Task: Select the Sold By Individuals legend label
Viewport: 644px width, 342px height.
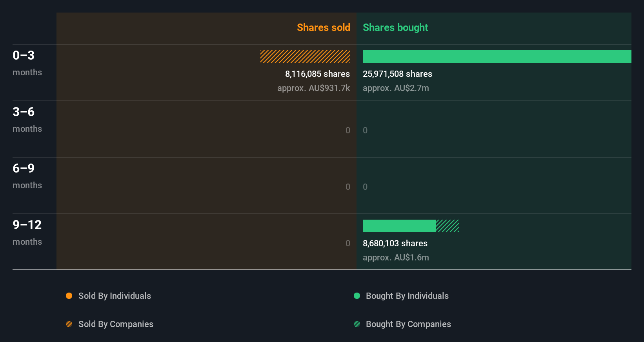Action: [x=115, y=296]
